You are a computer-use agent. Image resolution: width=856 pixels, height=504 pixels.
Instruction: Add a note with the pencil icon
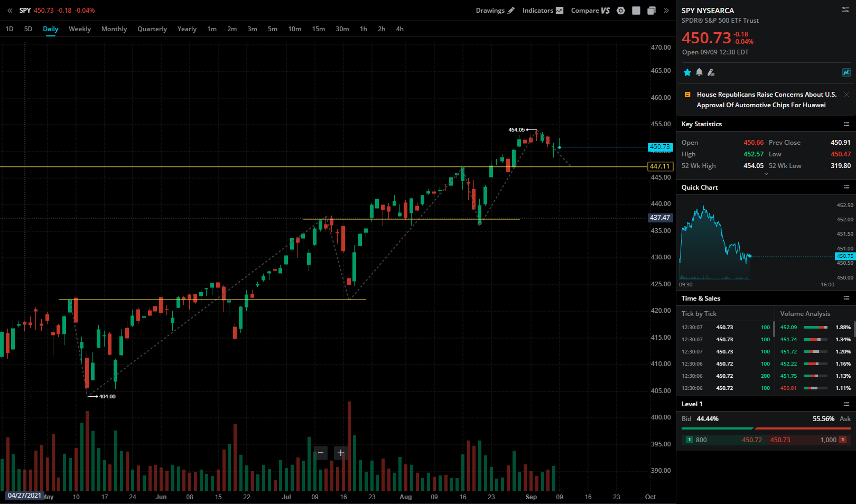click(x=711, y=72)
